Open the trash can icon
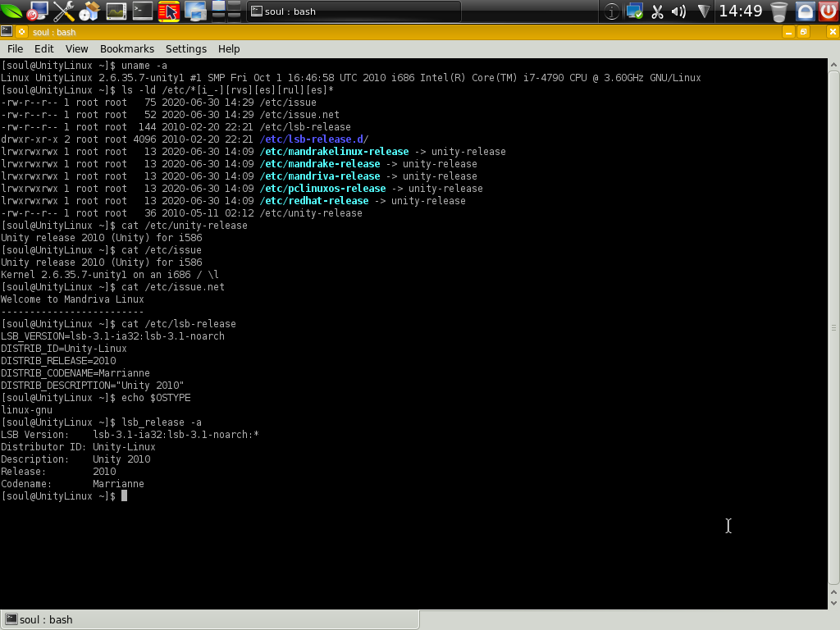840x630 pixels. click(779, 11)
